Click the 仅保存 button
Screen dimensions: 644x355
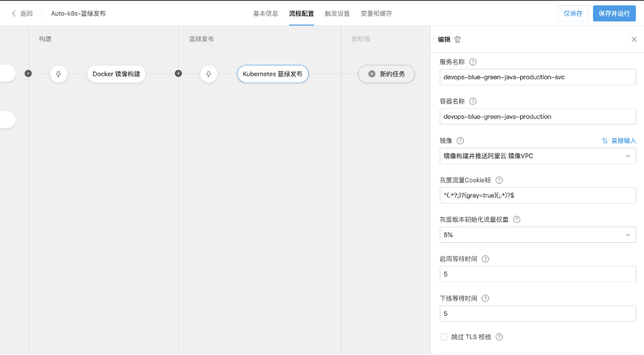click(x=573, y=14)
